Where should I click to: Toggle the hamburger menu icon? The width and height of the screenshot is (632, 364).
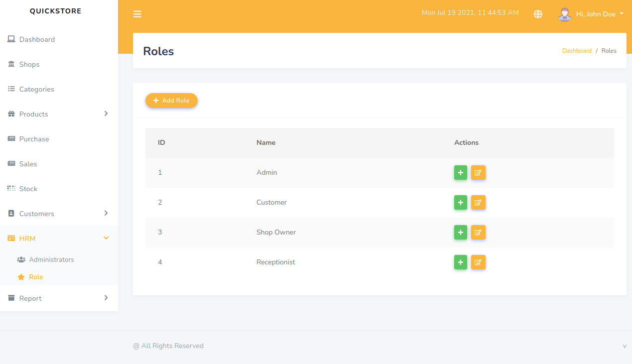point(137,14)
